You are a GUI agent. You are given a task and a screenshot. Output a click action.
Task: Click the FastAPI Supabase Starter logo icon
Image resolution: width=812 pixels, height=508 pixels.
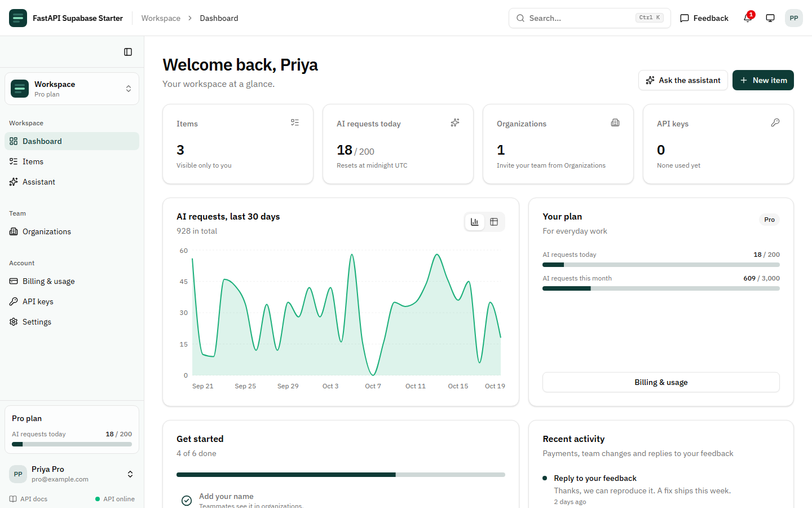tap(18, 18)
